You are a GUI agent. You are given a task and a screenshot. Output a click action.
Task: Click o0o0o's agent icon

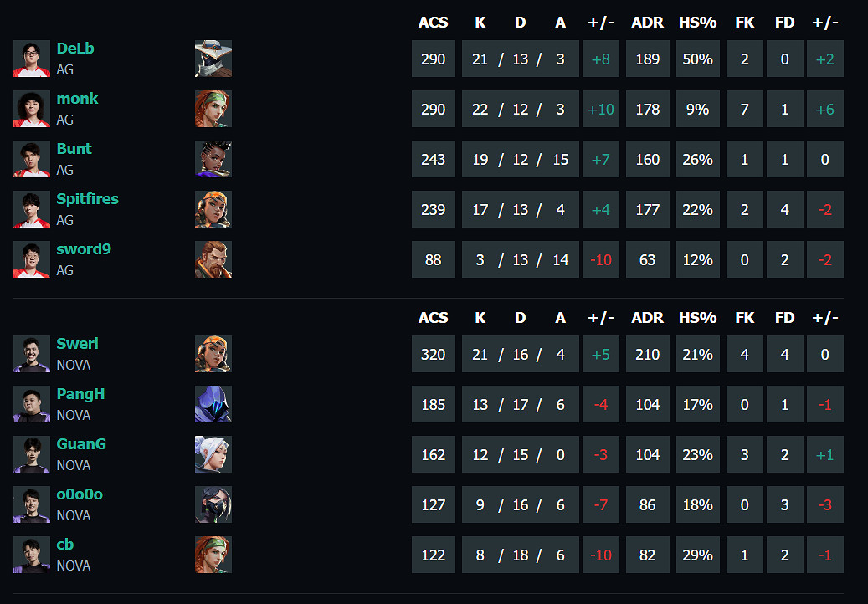click(213, 505)
